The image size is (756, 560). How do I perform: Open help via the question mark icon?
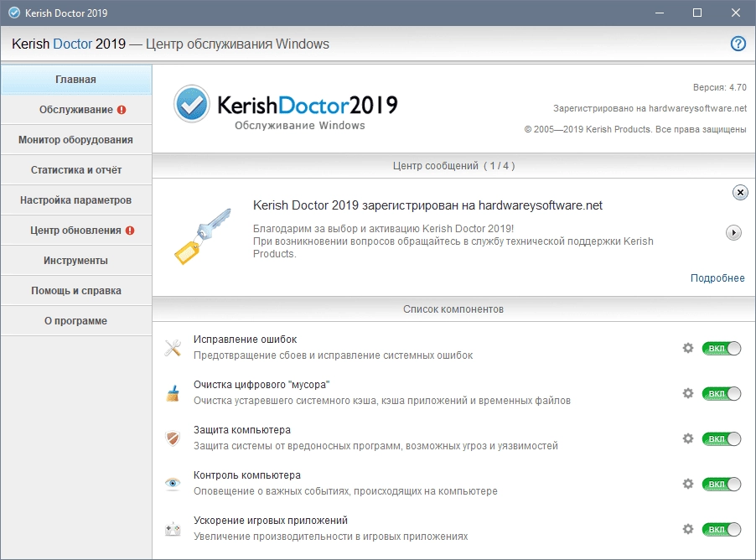[x=738, y=44]
